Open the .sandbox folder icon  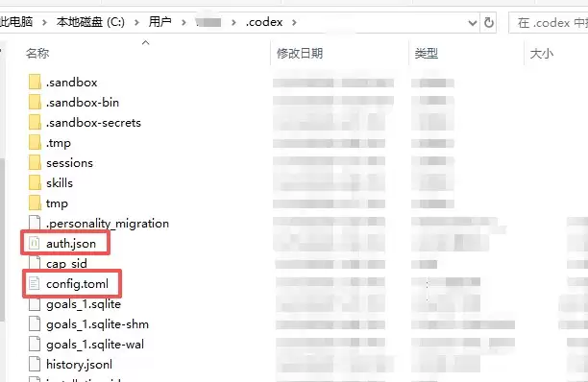(35, 82)
